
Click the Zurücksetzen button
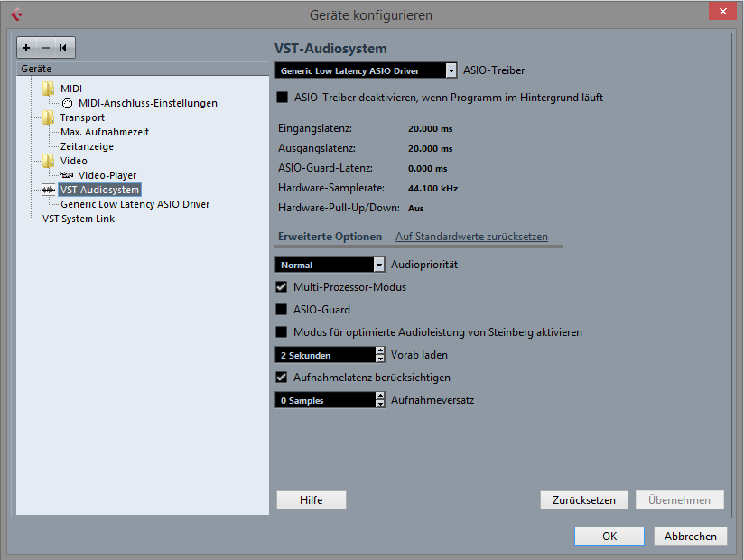point(584,500)
